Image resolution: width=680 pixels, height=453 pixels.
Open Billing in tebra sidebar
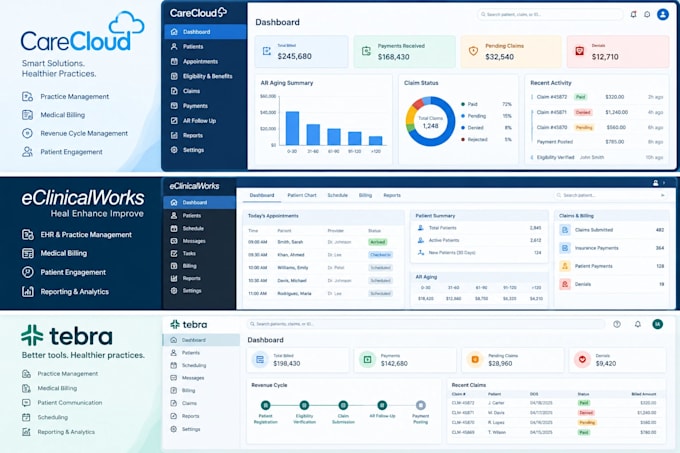click(x=201, y=391)
